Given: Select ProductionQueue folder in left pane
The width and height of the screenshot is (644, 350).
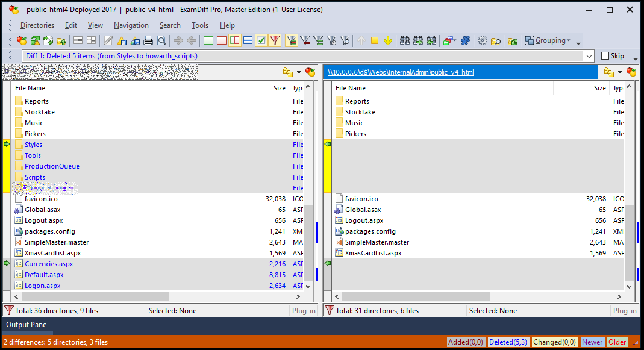Looking at the screenshot, I should pyautogui.click(x=52, y=166).
